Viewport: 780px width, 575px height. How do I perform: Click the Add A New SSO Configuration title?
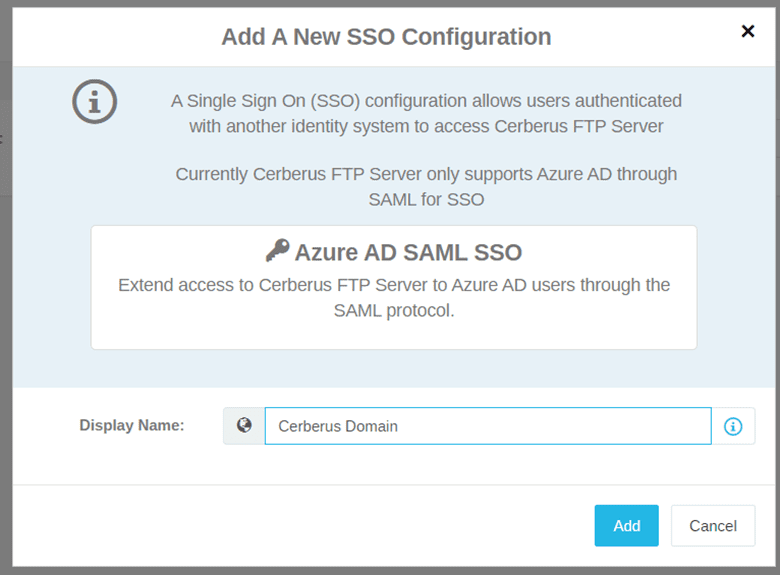387,37
